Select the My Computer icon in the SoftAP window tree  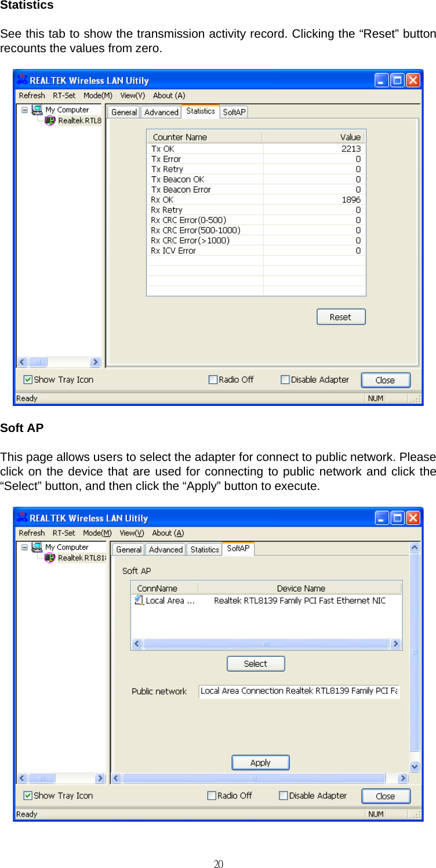pos(37,547)
